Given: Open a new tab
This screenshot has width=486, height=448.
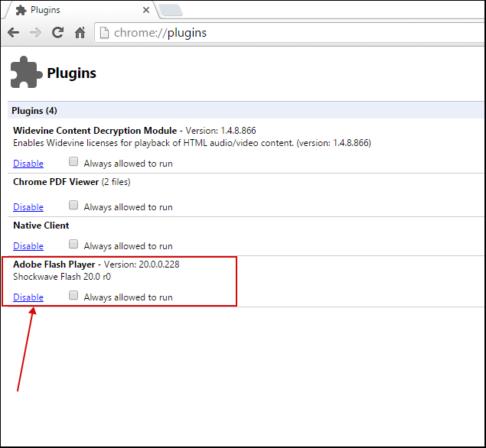Looking at the screenshot, I should point(171,10).
